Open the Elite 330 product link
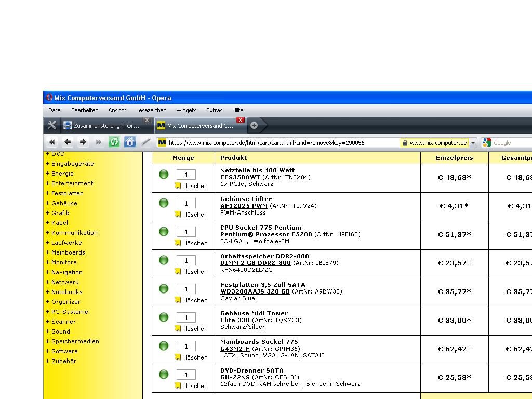This screenshot has width=532, height=399. coord(235,320)
